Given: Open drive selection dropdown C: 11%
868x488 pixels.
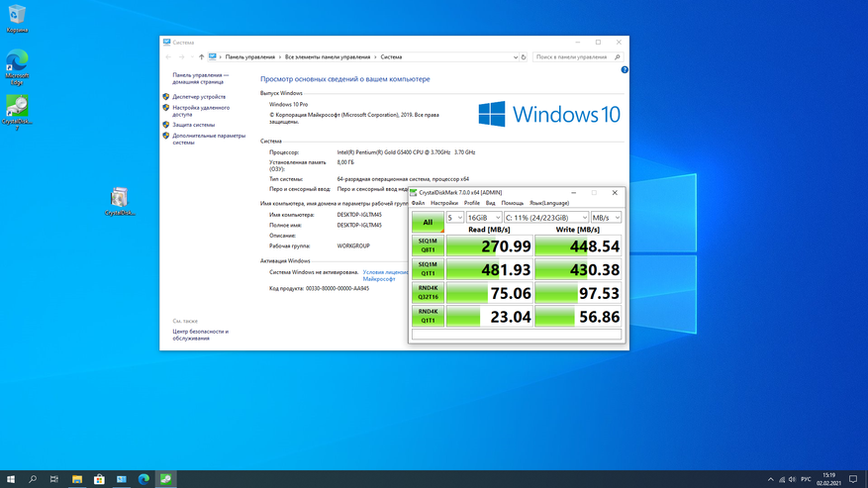Looking at the screenshot, I should click(x=545, y=218).
